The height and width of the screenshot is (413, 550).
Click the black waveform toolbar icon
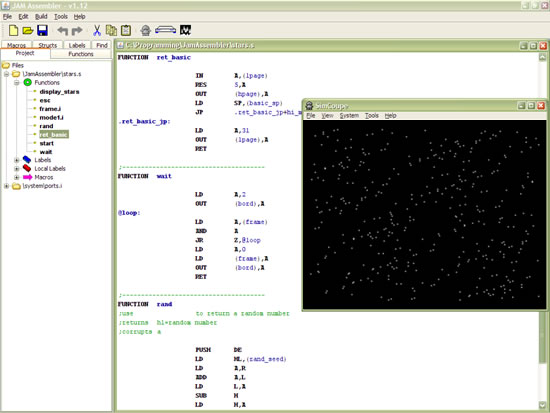pos(186,30)
